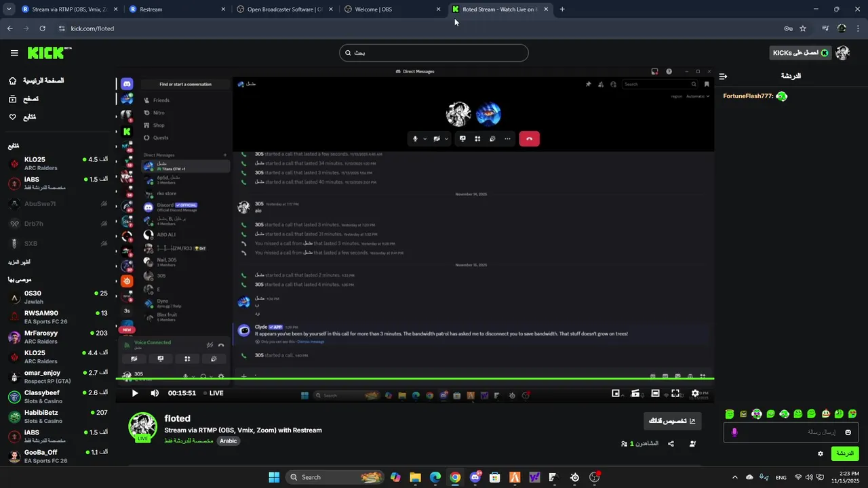The height and width of the screenshot is (488, 868).
Task: Open Chrome three-dot menu
Action: [858, 28]
